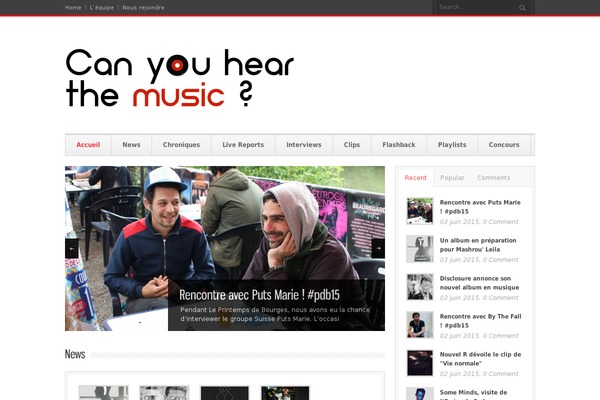Click first thumbnail in News section
This screenshot has width=600, height=400.
[x=103, y=393]
